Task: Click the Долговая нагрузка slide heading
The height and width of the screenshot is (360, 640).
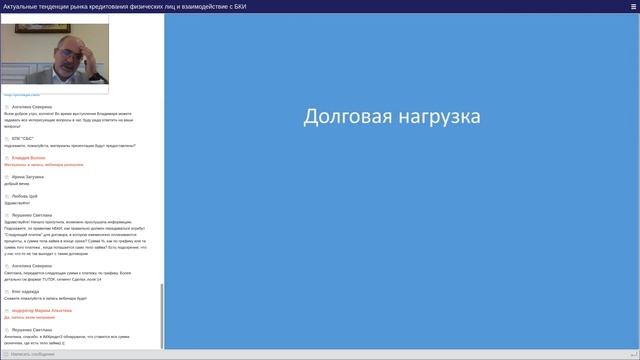Action: tap(392, 117)
